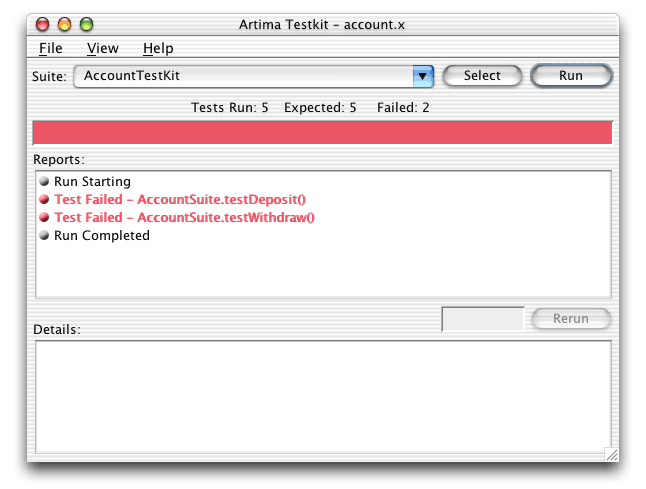Click the AccountTestKit suite combo box
The image size is (646, 489).
[253, 76]
